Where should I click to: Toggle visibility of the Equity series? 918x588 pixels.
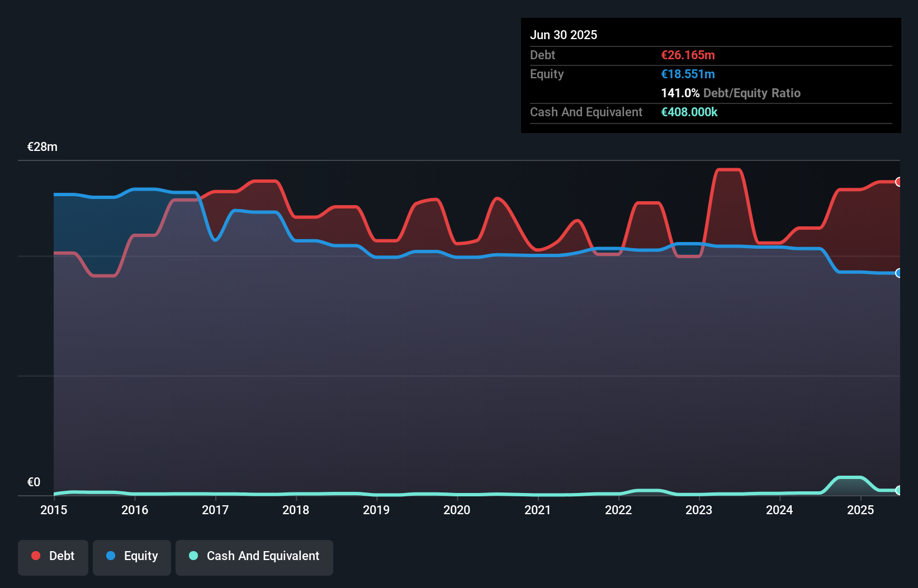coord(131,557)
